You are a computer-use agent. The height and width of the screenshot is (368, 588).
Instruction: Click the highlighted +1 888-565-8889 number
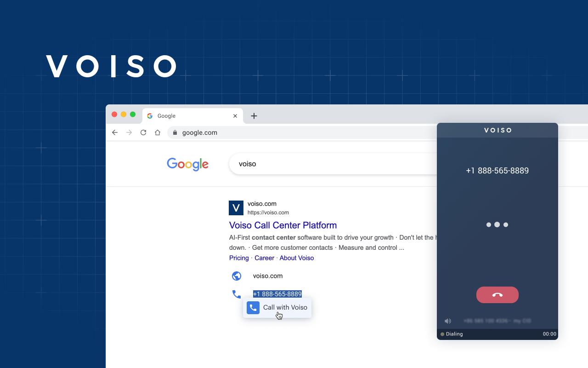click(x=277, y=294)
